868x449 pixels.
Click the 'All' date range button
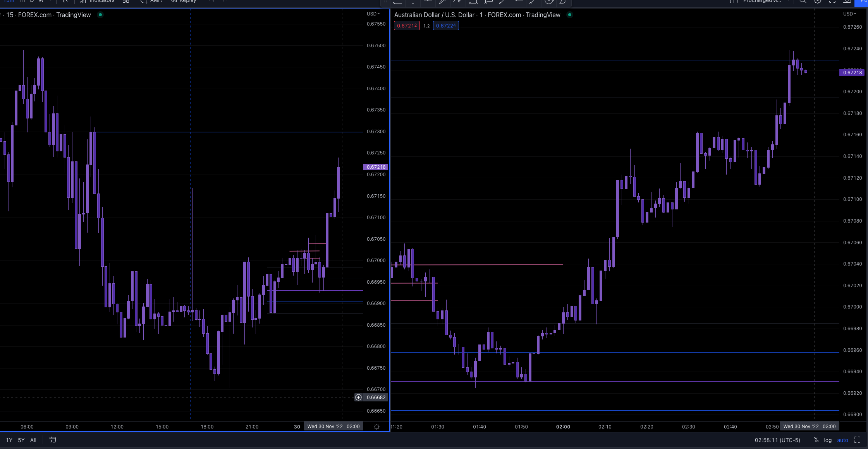pos(33,440)
